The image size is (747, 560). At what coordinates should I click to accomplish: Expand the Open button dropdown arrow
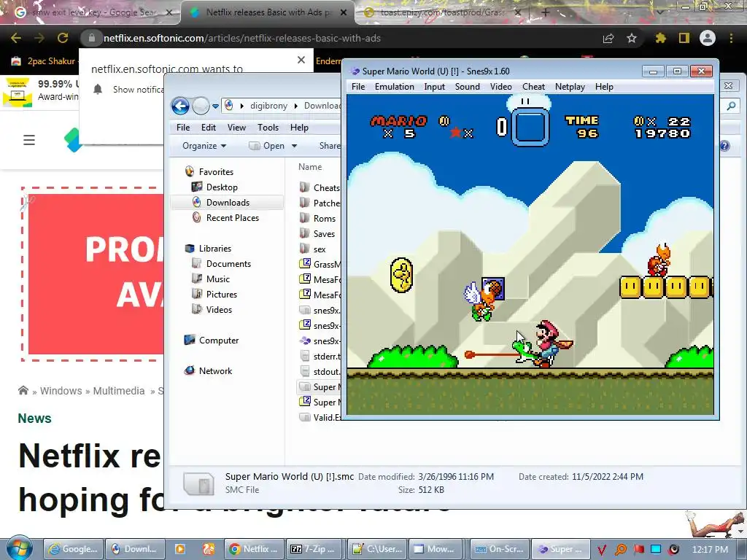(x=295, y=146)
